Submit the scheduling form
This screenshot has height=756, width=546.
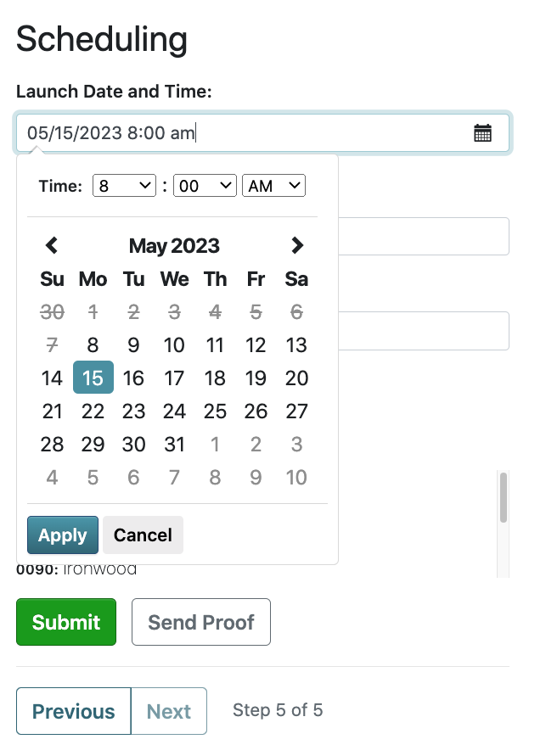[65, 622]
